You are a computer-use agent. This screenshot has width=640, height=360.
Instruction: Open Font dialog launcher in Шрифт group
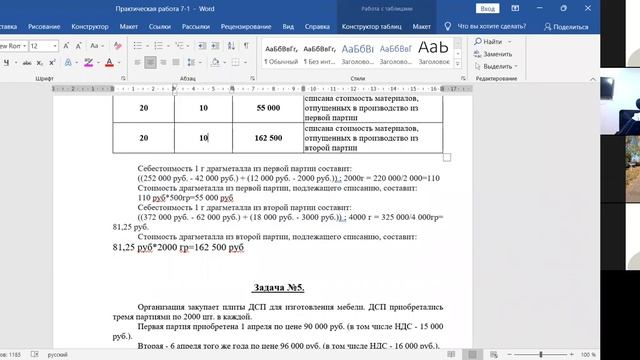click(x=123, y=78)
